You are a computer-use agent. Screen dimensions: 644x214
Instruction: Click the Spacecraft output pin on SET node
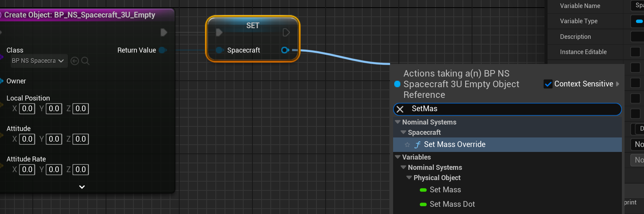285,50
